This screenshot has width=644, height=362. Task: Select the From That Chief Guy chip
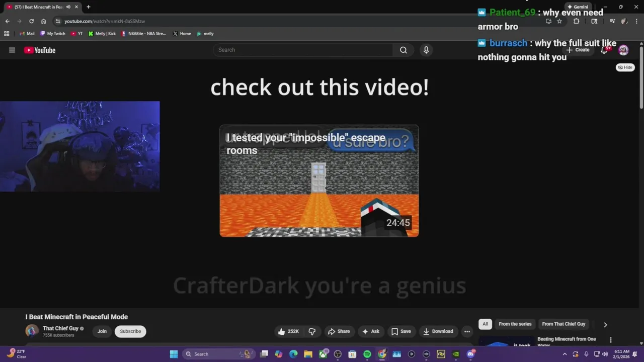coord(563,324)
